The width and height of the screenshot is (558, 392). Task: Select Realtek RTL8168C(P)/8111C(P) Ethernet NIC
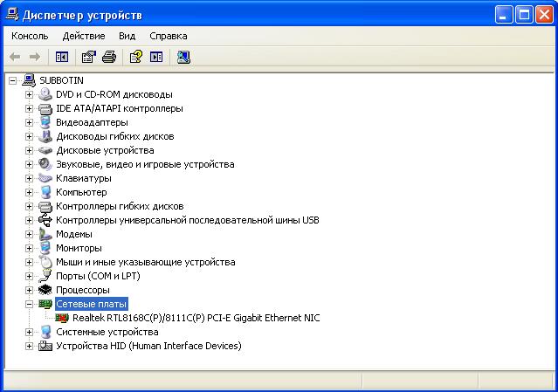click(x=196, y=318)
